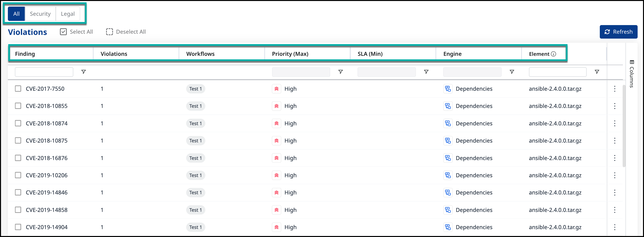Click the info icon next to Element

[554, 54]
